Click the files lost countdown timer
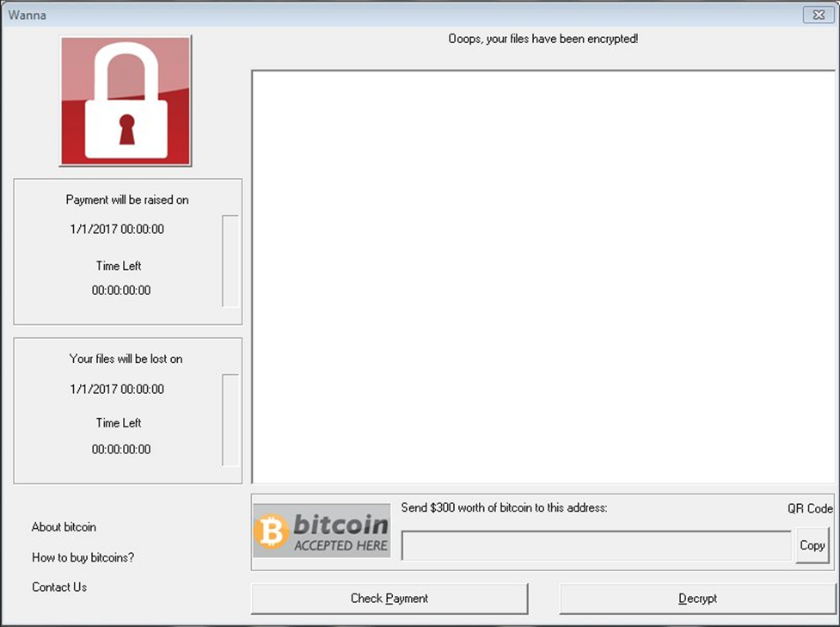The width and height of the screenshot is (840, 627). 121,449
